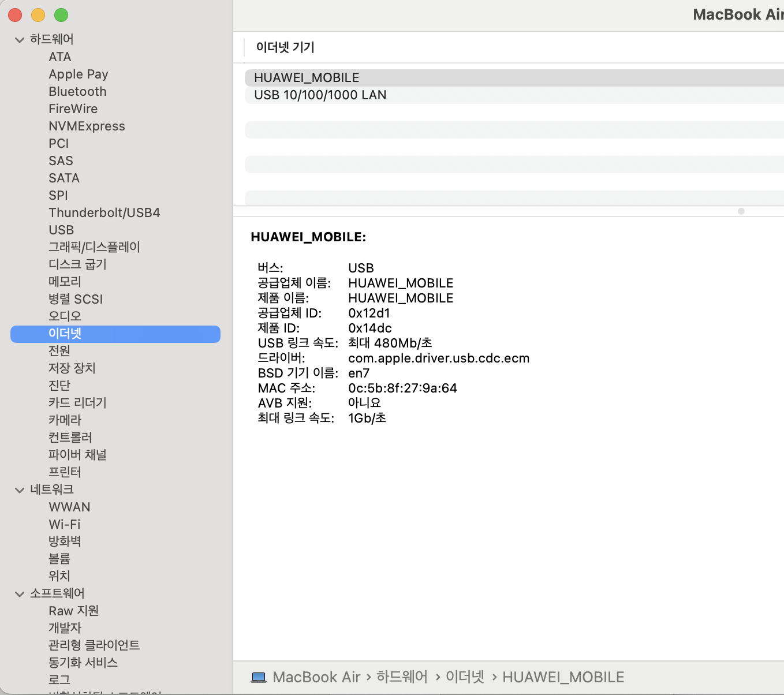Click the split pane divider handle dot
Viewport: 784px width, 695px height.
[741, 211]
